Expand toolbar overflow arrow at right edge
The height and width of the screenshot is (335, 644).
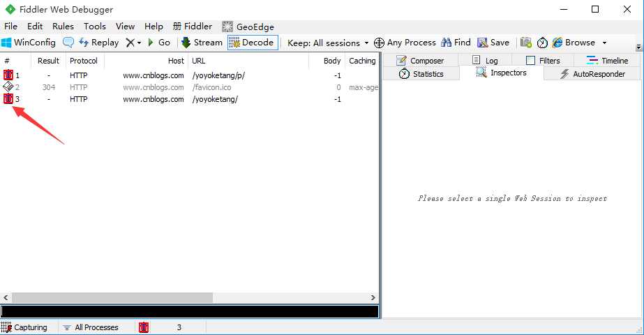click(638, 47)
